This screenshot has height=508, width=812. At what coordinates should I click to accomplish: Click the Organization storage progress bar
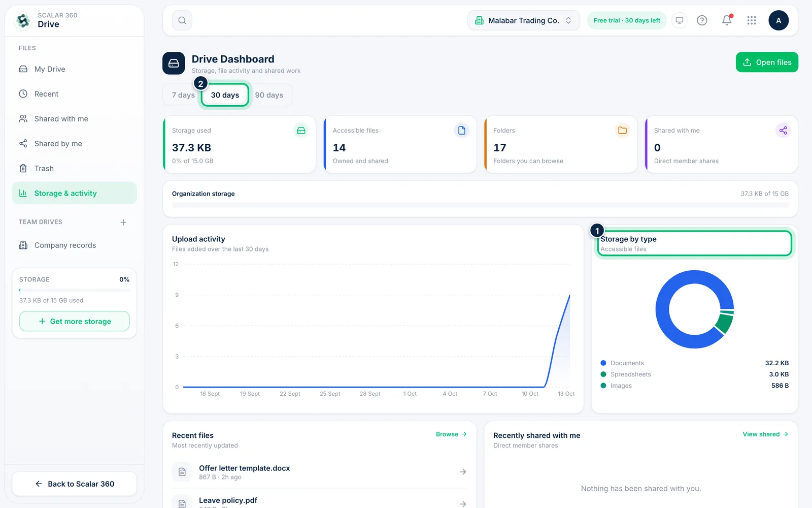click(480, 205)
